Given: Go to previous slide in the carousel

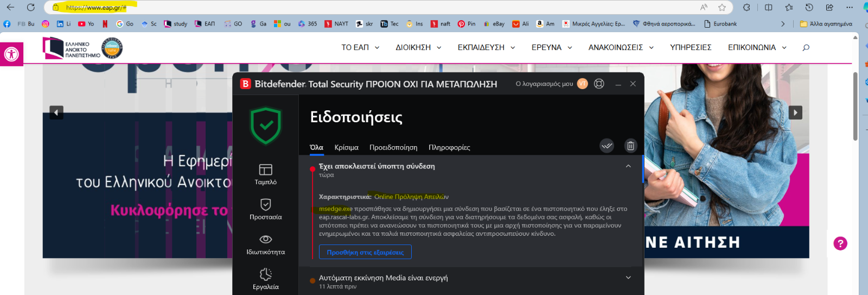Looking at the screenshot, I should coord(56,112).
